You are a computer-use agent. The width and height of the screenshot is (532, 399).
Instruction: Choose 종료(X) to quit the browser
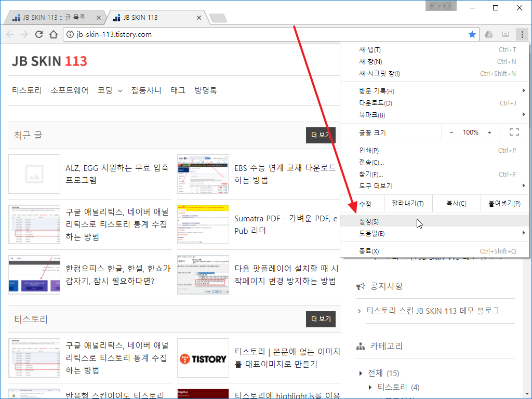pos(435,251)
